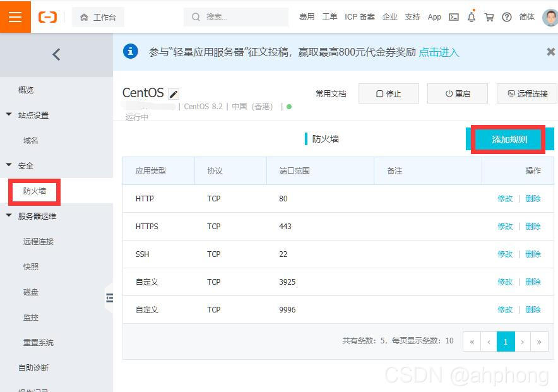This screenshot has height=392, width=558.
Task: Dismiss the announcement banner with X
Action: pos(551,52)
